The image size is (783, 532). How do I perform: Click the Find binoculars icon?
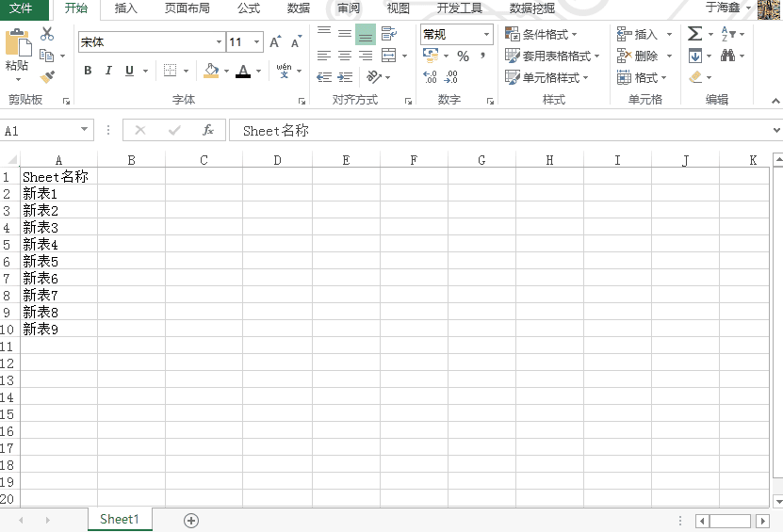point(727,56)
